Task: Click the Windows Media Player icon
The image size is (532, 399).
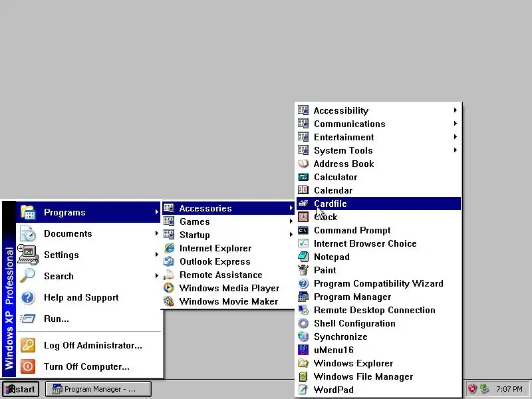Action: click(169, 288)
